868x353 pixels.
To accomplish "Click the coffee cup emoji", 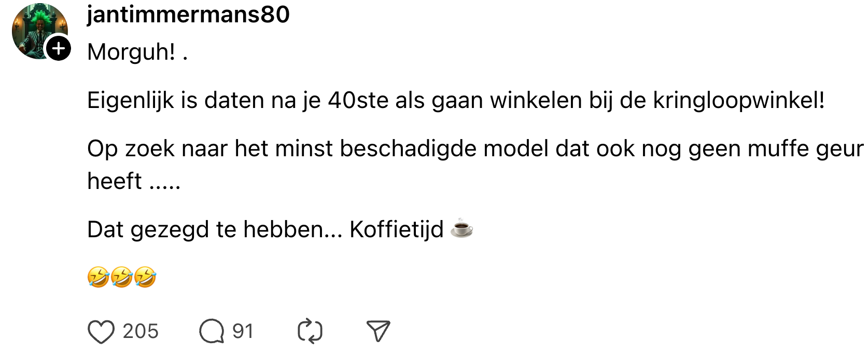I will tap(461, 228).
